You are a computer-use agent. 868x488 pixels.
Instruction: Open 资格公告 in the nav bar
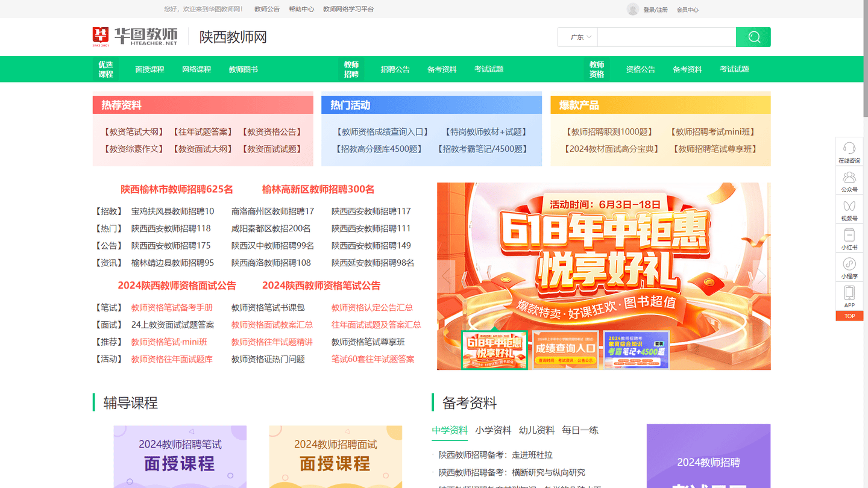point(641,69)
